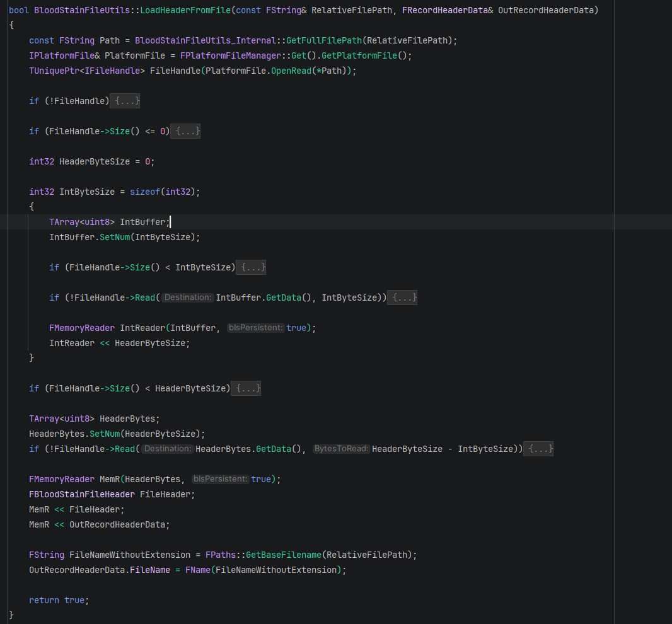672x624 pixels.
Task: Expand folded block after Read HeaderBytes.GetData()
Action: 538,449
